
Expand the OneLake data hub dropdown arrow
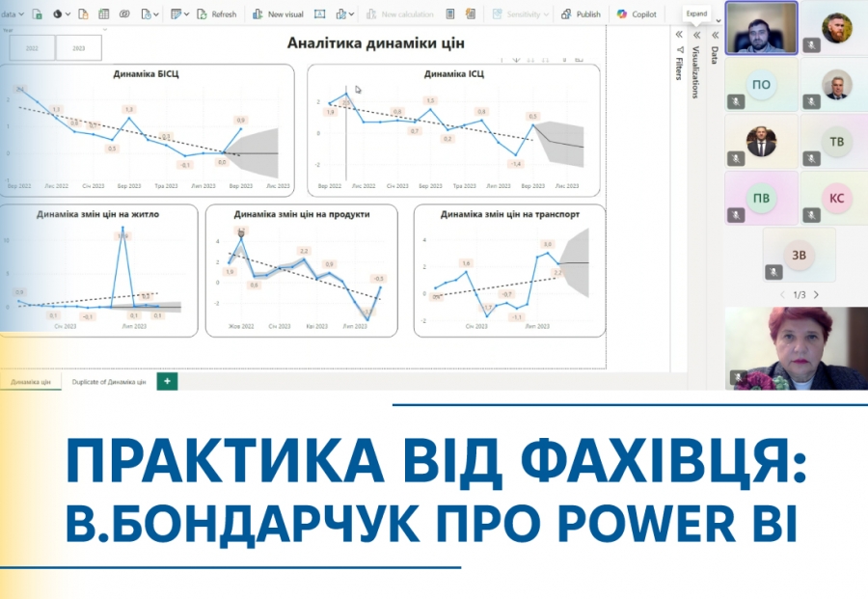point(68,14)
